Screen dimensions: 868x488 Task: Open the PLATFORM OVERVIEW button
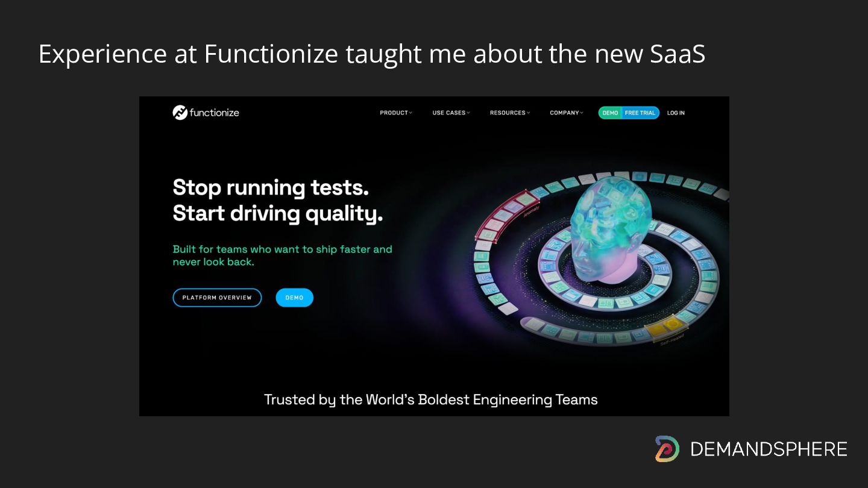click(217, 298)
